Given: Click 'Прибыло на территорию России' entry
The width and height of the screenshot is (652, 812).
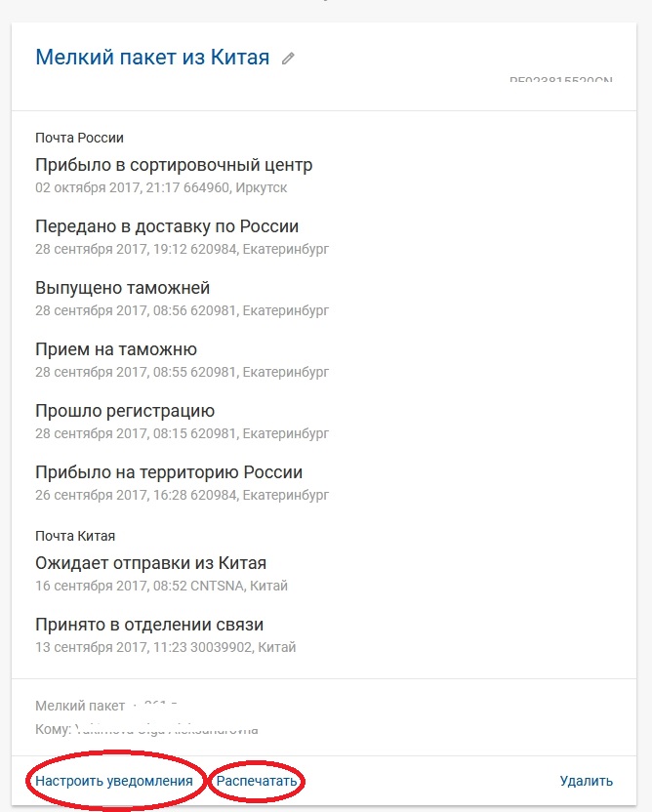Looking at the screenshot, I should coord(169,472).
